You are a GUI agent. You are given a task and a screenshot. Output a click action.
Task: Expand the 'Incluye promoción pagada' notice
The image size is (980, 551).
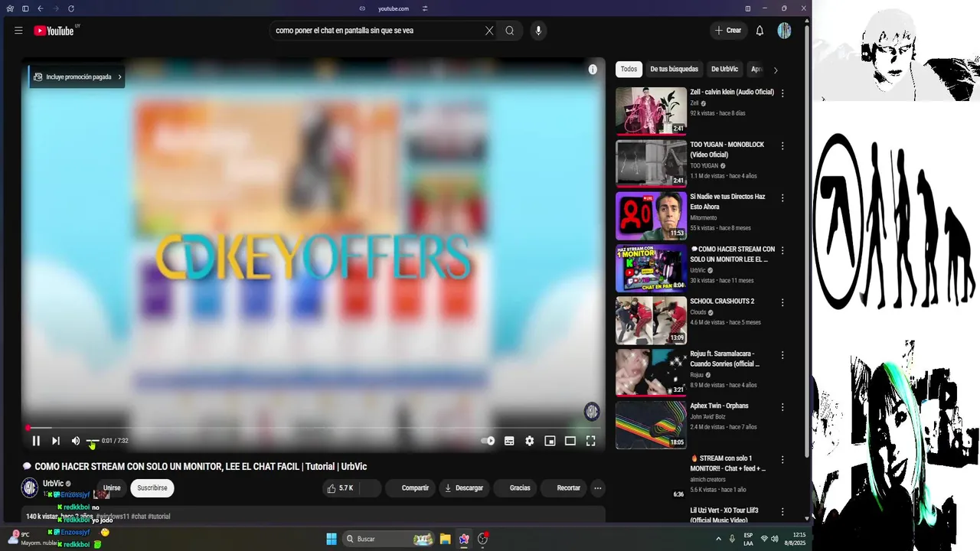point(77,77)
